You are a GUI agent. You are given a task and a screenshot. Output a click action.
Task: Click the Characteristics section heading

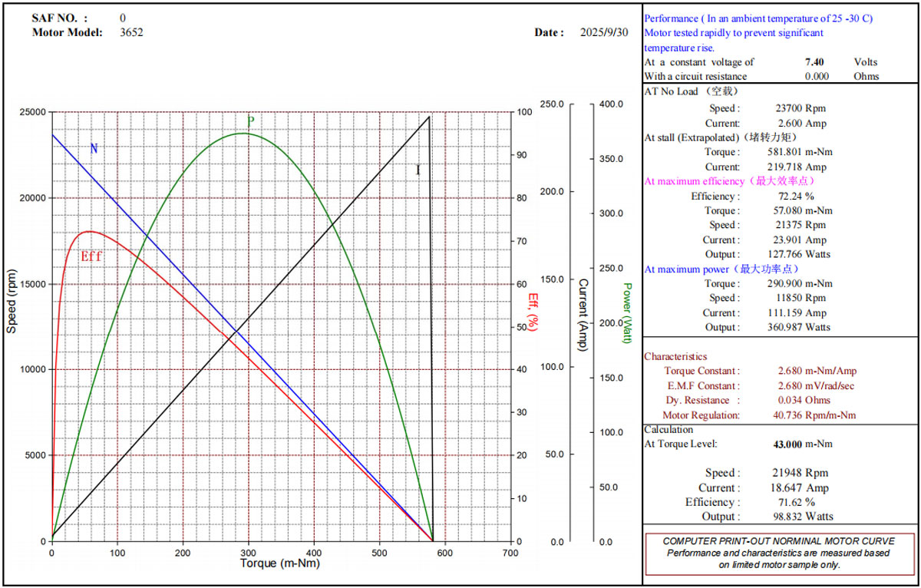coord(675,357)
